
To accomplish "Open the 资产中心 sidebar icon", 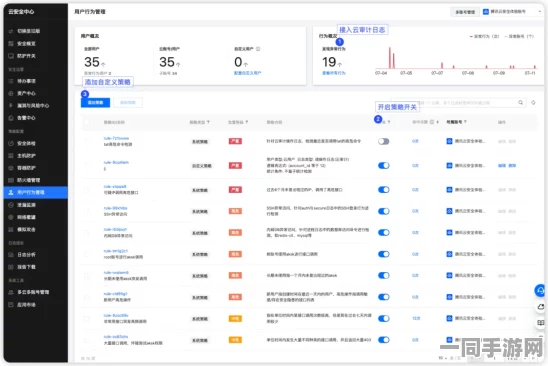I will coord(11,93).
